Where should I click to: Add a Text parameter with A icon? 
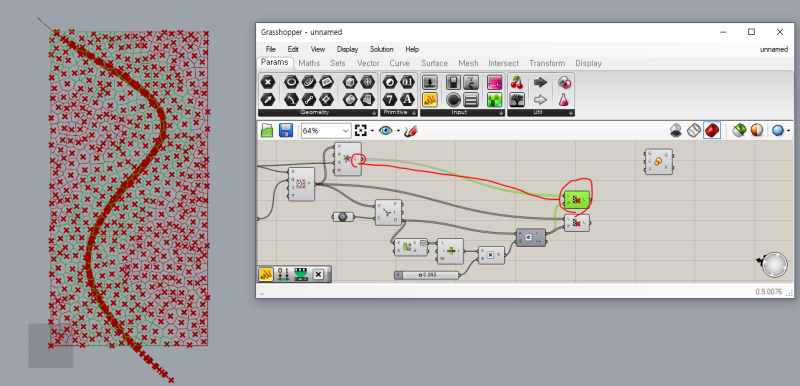(x=407, y=99)
